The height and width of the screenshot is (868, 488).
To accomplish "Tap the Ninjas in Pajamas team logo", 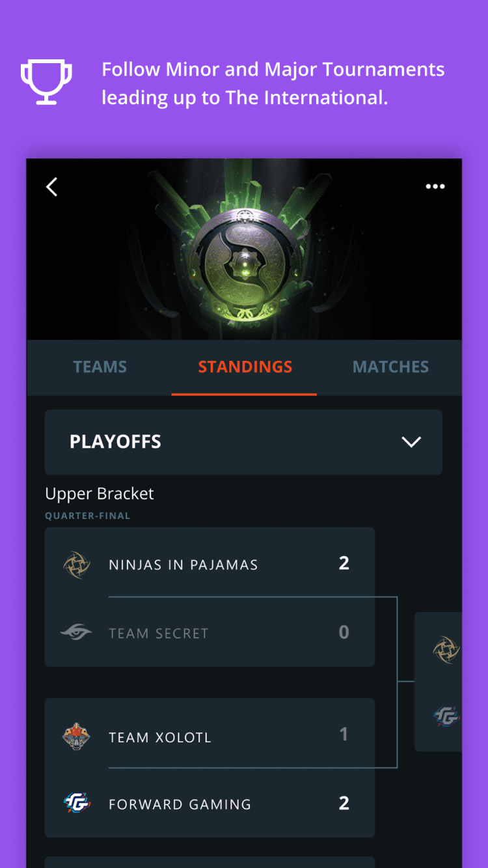I will click(76, 565).
